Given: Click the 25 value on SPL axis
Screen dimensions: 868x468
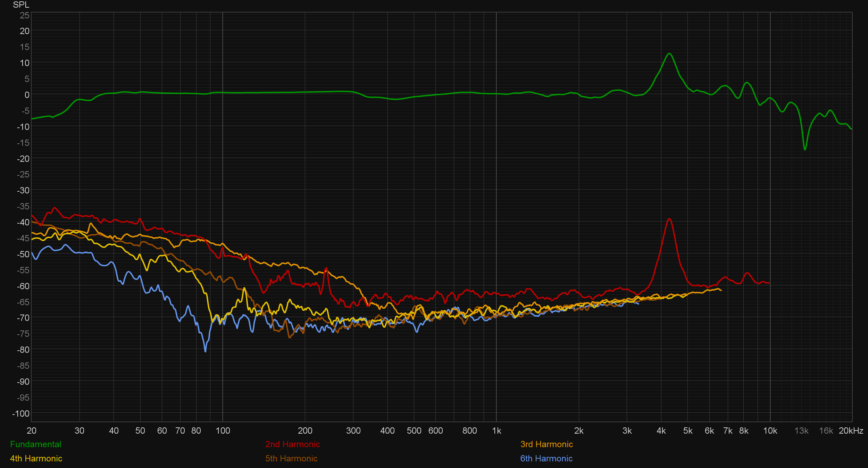Looking at the screenshot, I should coord(24,15).
